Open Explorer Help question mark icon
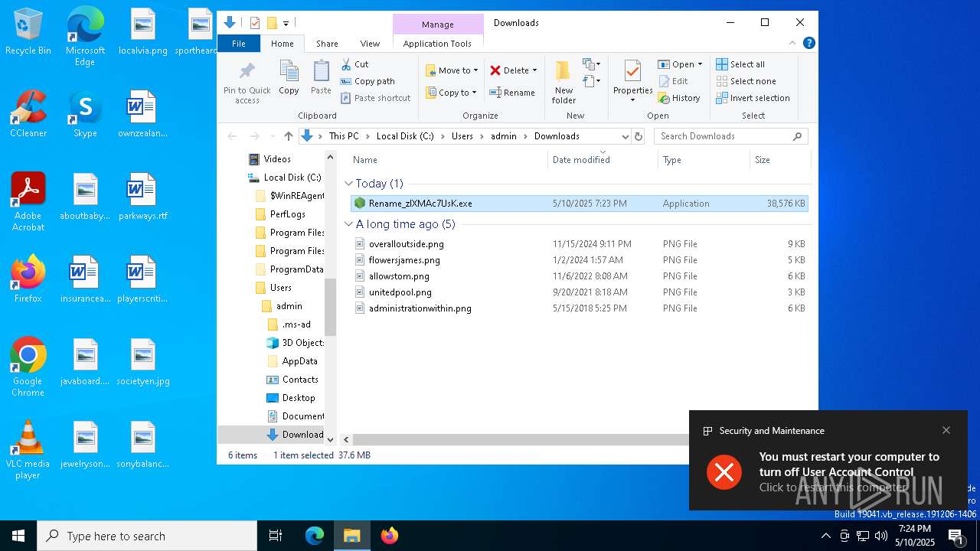The height and width of the screenshot is (551, 980). click(808, 44)
